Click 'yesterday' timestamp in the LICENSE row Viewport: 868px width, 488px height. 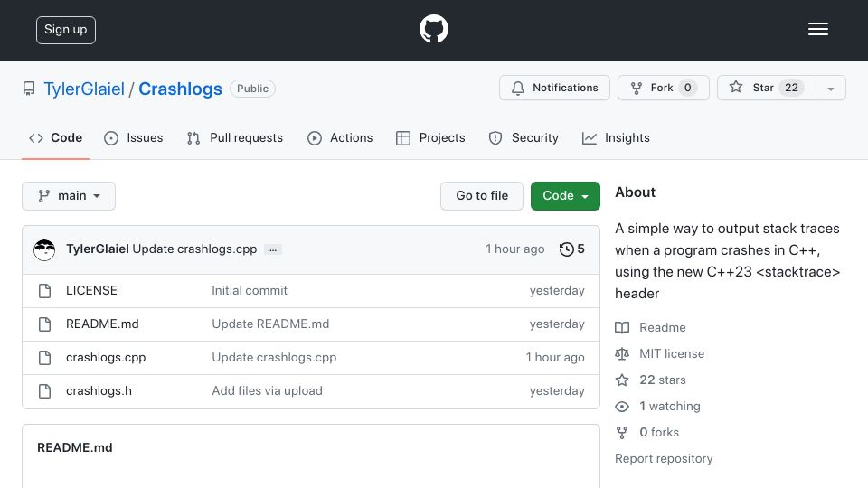coord(557,290)
